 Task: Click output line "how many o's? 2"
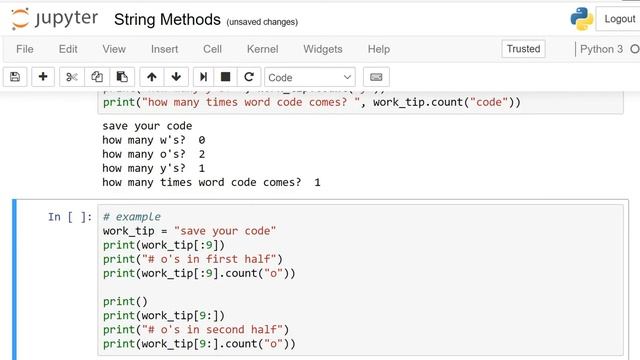[x=153, y=154]
